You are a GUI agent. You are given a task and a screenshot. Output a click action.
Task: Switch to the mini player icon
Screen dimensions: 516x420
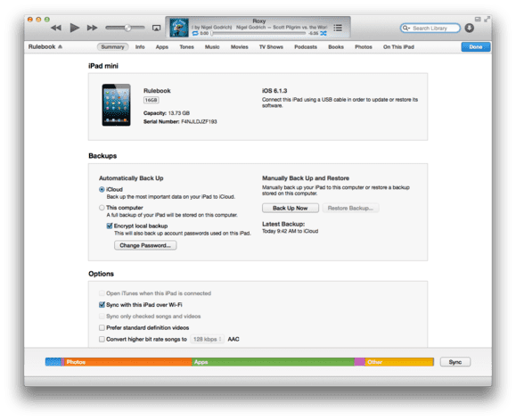tap(478, 19)
